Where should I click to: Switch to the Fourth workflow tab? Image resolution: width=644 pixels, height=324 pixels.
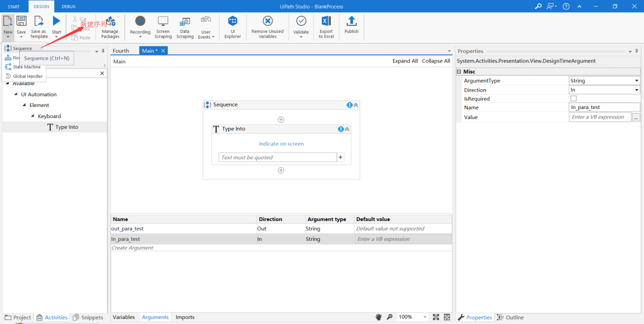[x=121, y=51]
